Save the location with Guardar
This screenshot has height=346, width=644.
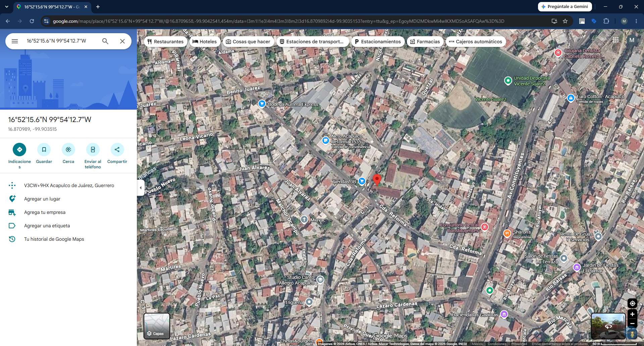(x=44, y=150)
